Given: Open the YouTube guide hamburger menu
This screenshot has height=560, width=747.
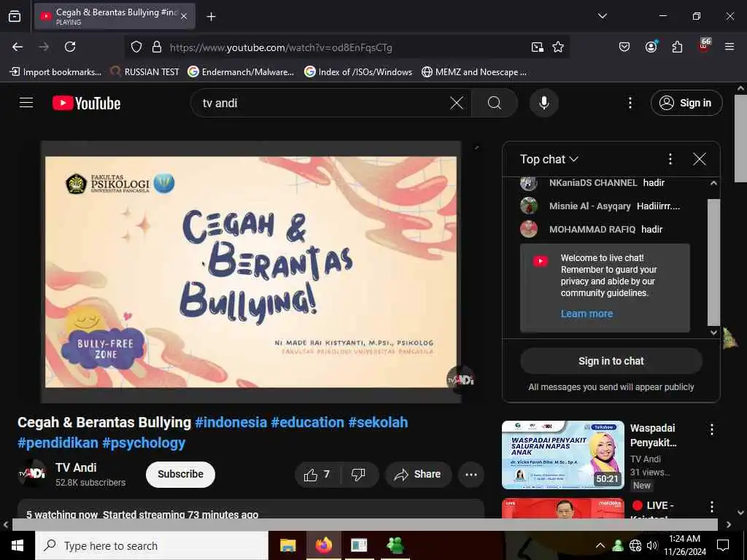Looking at the screenshot, I should coord(26,103).
